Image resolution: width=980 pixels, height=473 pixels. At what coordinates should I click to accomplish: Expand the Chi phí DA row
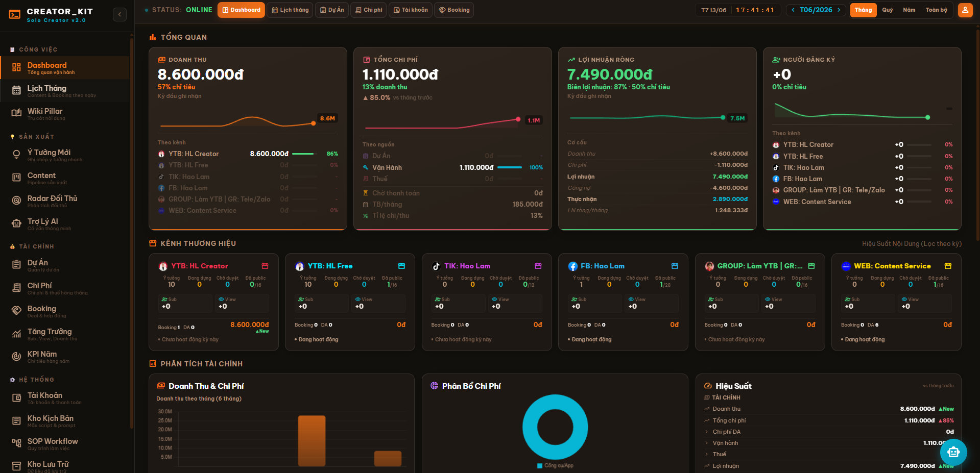coord(828,432)
